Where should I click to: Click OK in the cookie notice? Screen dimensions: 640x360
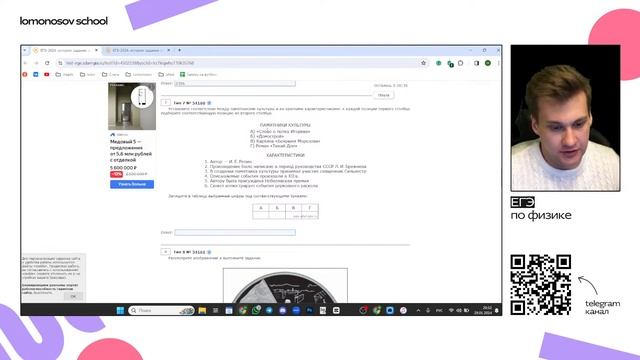click(73, 296)
